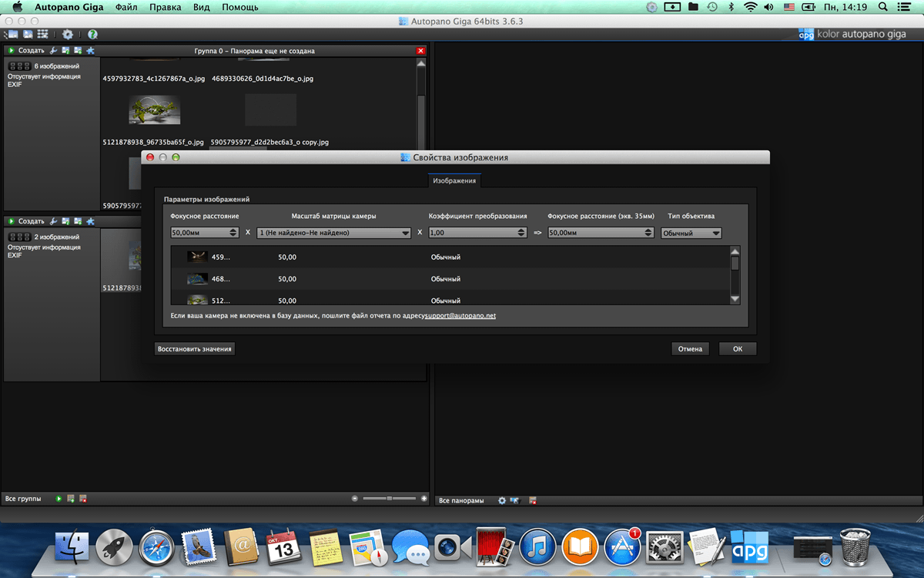Open the Правка menu
Image resolution: width=924 pixels, height=578 pixels.
(x=166, y=7)
